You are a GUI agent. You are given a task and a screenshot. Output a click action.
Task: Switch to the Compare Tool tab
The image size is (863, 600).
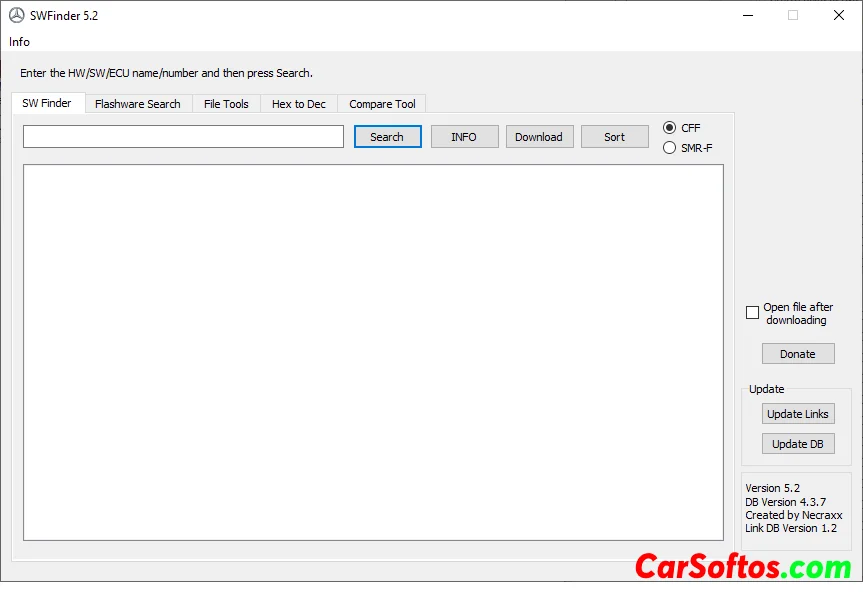click(382, 104)
